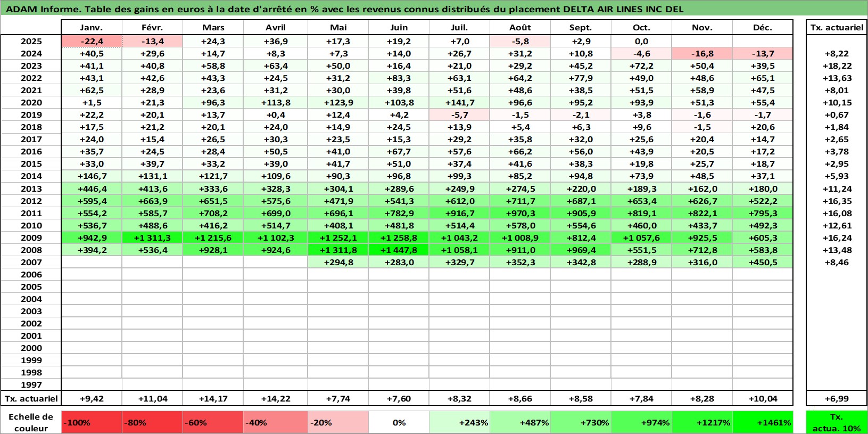Select the +663,9 cell for February 2012
The height and width of the screenshot is (434, 868).
coord(152,201)
